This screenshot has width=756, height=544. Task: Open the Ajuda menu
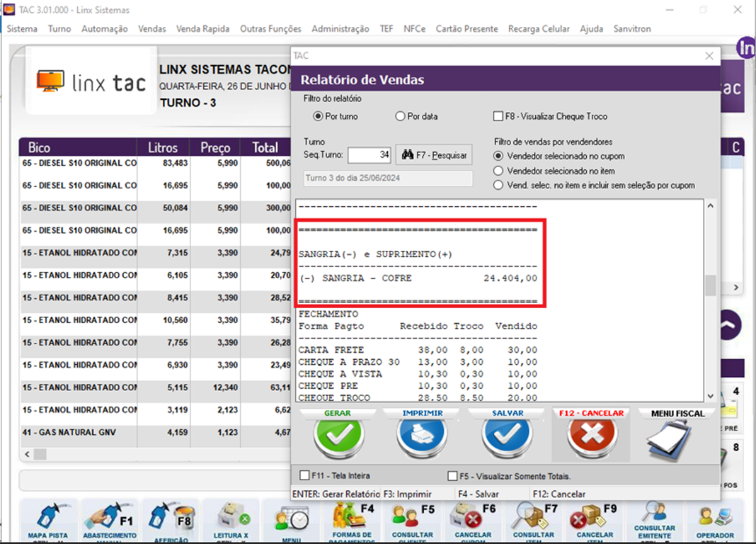[x=592, y=29]
